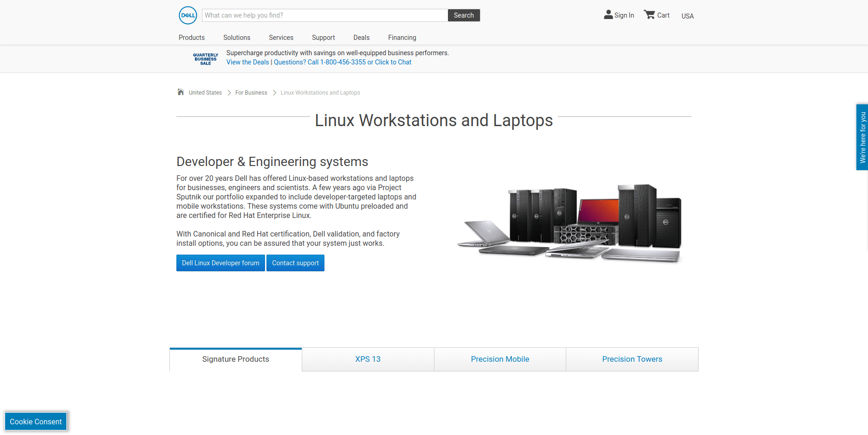Click the Dell logo icon
This screenshot has width=868, height=435.
coord(188,15)
